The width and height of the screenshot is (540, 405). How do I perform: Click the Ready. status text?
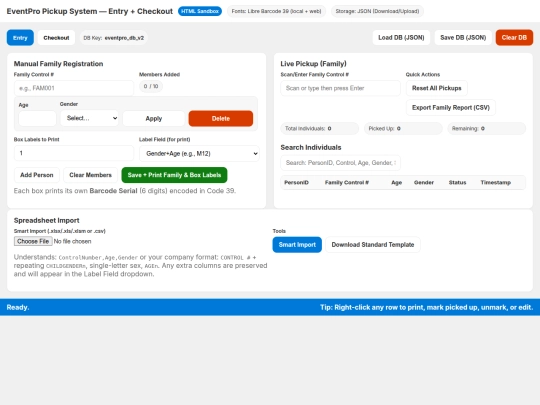pos(18,307)
